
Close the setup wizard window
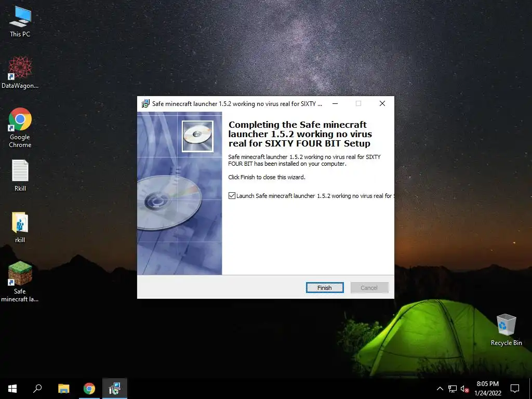pyautogui.click(x=382, y=103)
